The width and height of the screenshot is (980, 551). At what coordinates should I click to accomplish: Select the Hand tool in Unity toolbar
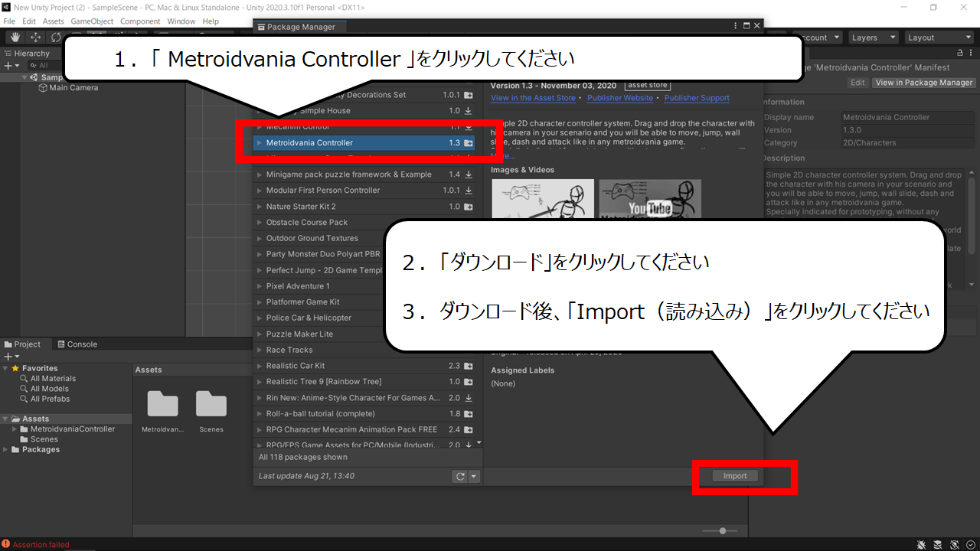point(15,37)
